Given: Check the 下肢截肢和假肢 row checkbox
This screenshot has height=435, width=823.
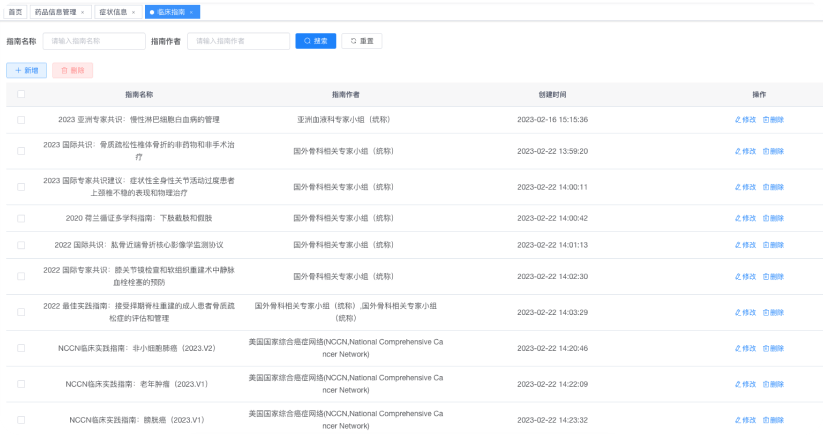Looking at the screenshot, I should [x=21, y=218].
